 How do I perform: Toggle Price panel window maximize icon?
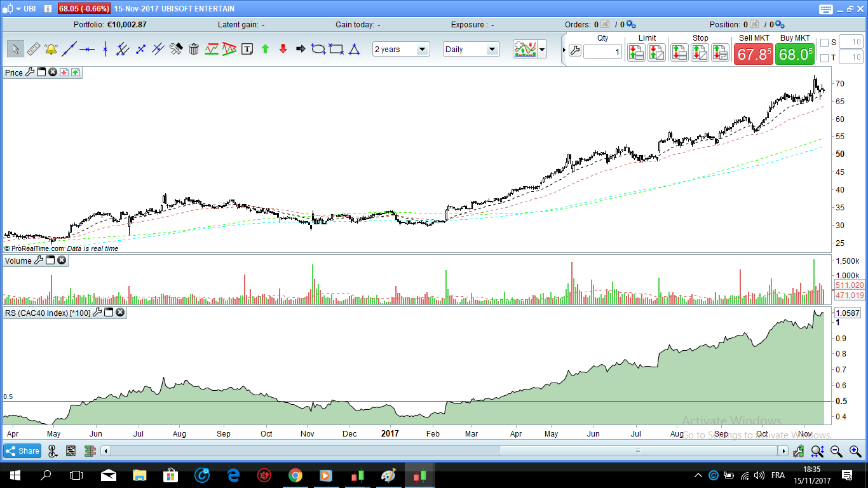pyautogui.click(x=41, y=72)
